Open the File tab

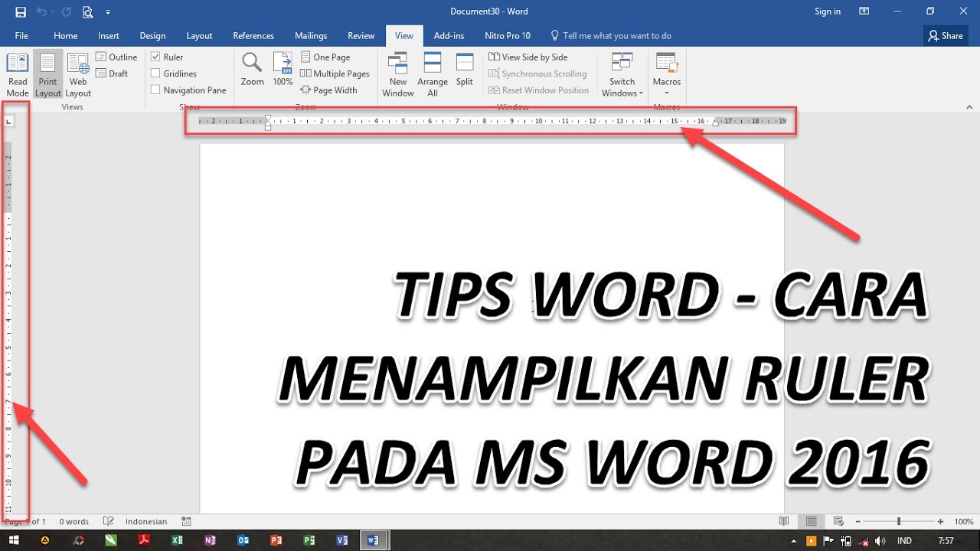[x=21, y=36]
